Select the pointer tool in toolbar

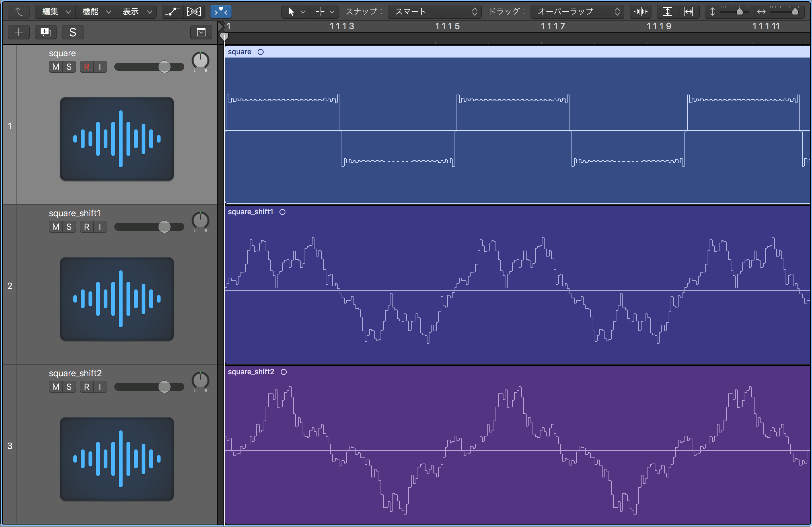[291, 12]
